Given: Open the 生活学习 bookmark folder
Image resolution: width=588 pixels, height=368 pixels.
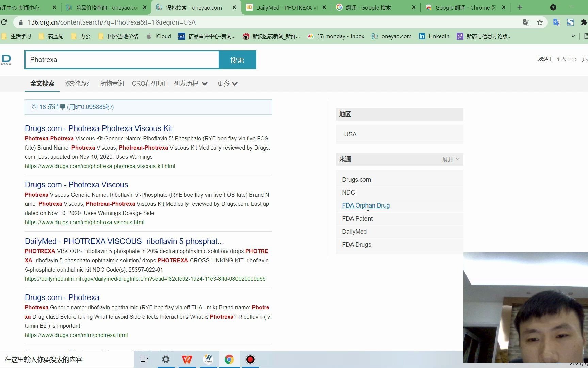Looking at the screenshot, I should click(16, 36).
